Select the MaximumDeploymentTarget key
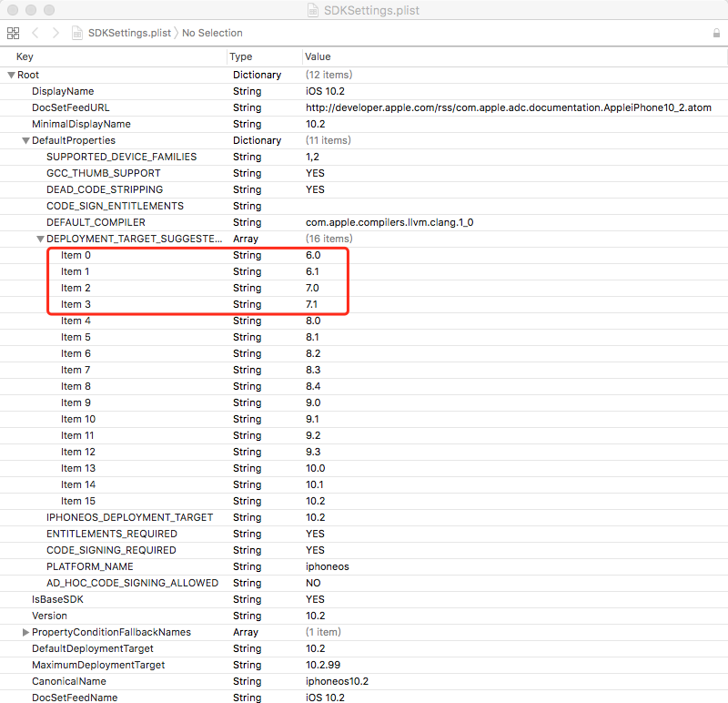728x703 pixels. (x=98, y=665)
